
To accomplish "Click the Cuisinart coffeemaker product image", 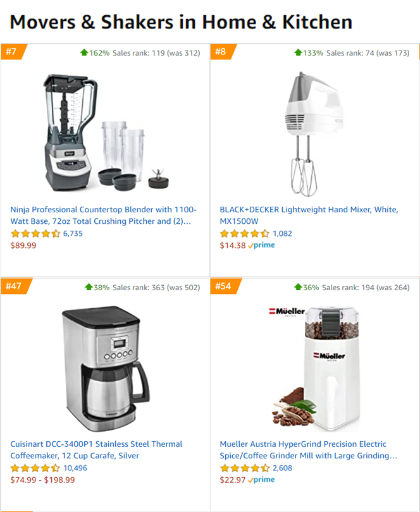I will pos(106,369).
